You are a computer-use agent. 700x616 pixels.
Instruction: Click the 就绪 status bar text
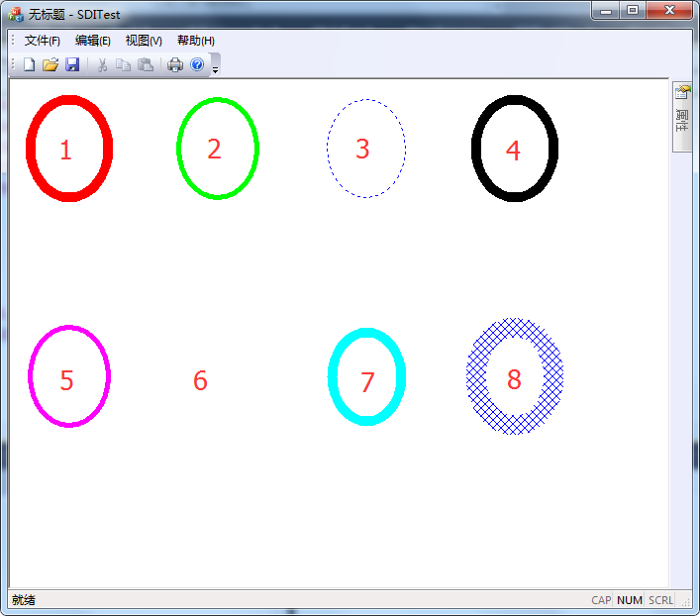[x=23, y=600]
